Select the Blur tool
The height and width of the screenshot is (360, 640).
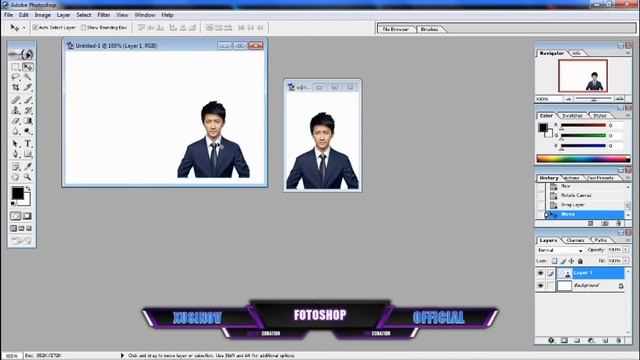(16, 131)
